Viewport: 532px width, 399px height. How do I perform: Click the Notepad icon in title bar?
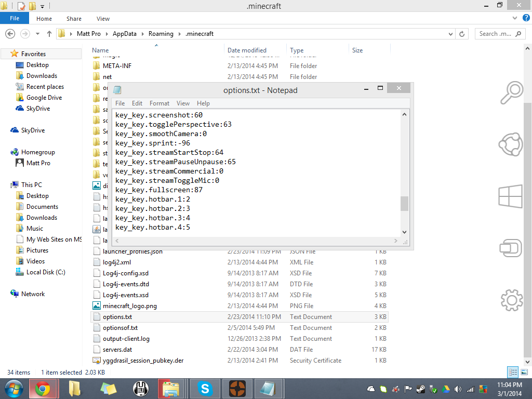(x=117, y=90)
